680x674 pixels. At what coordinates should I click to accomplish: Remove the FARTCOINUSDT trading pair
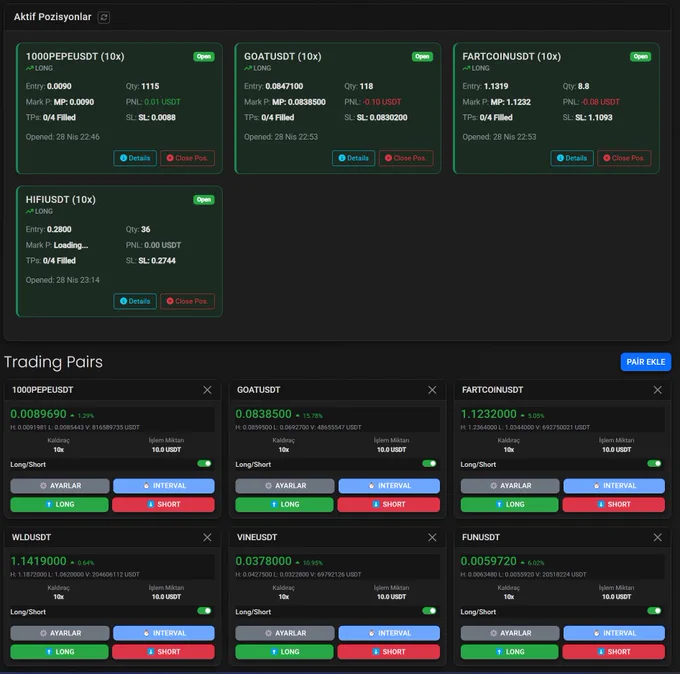pyautogui.click(x=657, y=390)
